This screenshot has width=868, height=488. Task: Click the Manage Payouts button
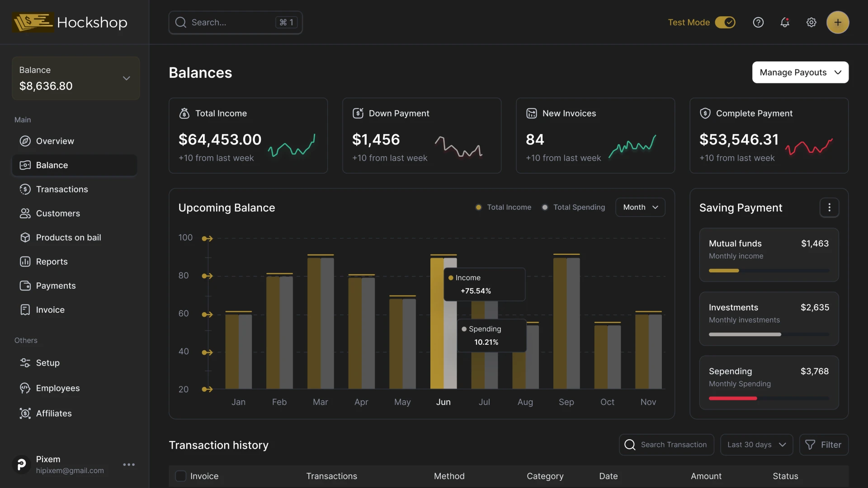(x=800, y=72)
